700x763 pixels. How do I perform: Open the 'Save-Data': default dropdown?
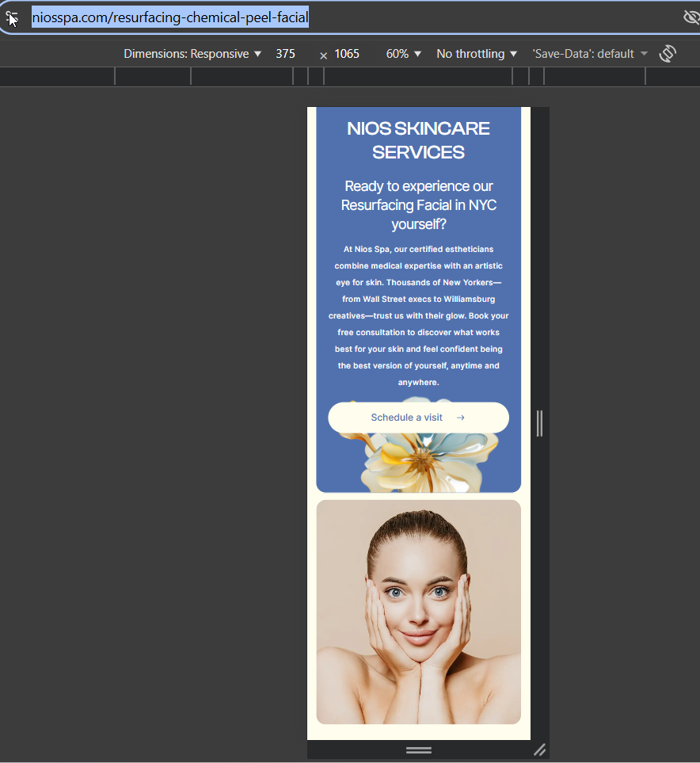(590, 54)
